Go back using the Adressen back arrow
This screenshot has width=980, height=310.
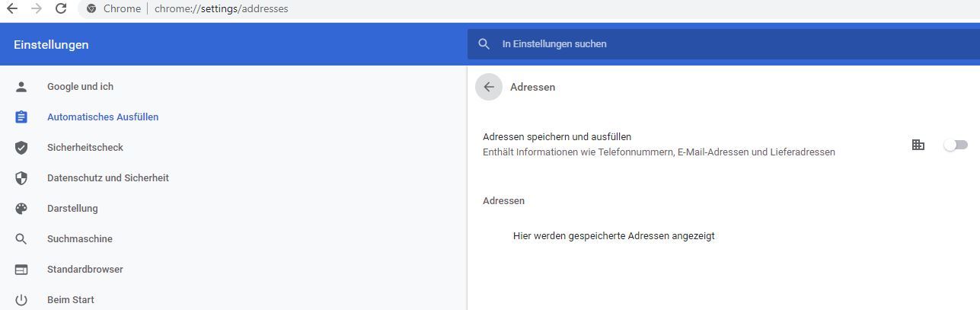(x=489, y=87)
